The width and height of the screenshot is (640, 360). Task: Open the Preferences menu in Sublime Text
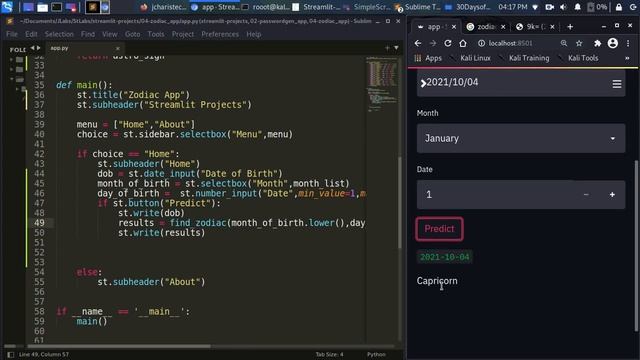[220, 34]
